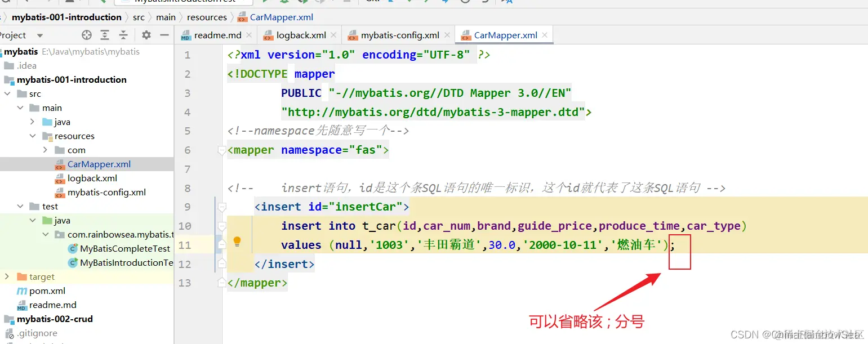Screen dimensions: 868x344
Task: Expand the java folder under main
Action: (x=33, y=122)
